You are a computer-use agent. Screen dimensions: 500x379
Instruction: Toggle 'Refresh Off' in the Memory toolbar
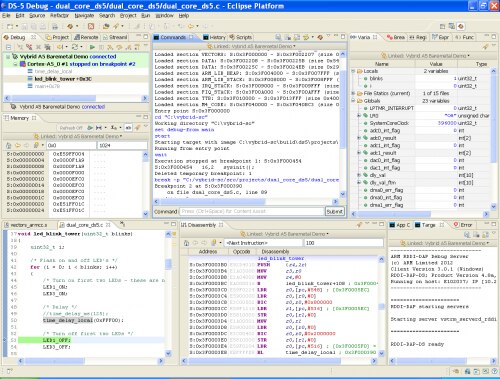(71, 128)
